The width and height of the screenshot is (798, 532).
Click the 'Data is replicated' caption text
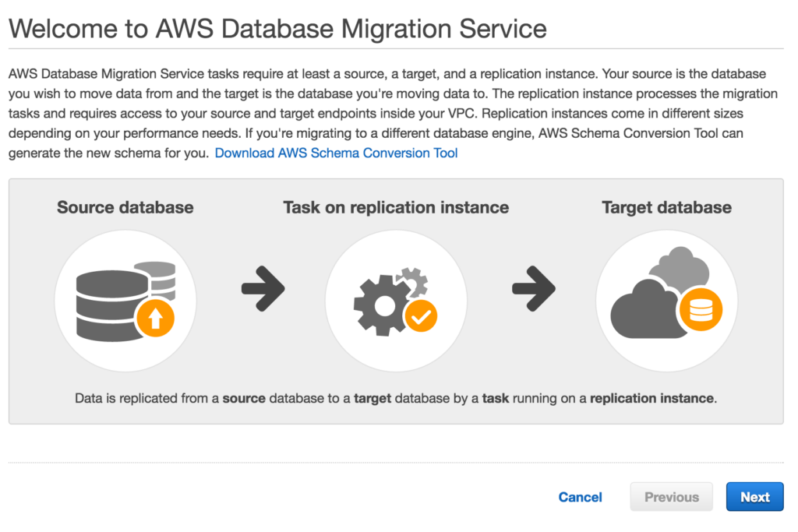point(396,398)
